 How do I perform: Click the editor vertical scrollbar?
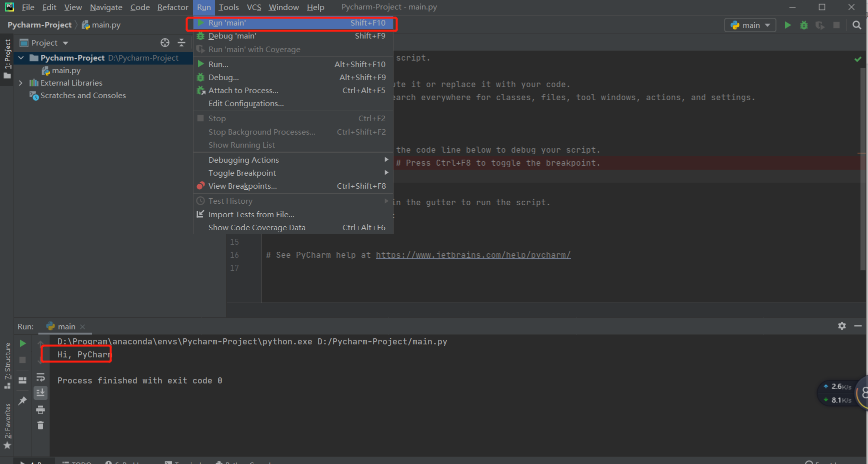pos(862,170)
